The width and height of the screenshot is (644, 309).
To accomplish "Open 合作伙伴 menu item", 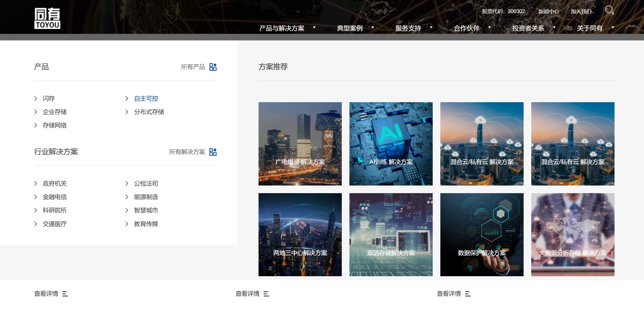I will tap(467, 28).
